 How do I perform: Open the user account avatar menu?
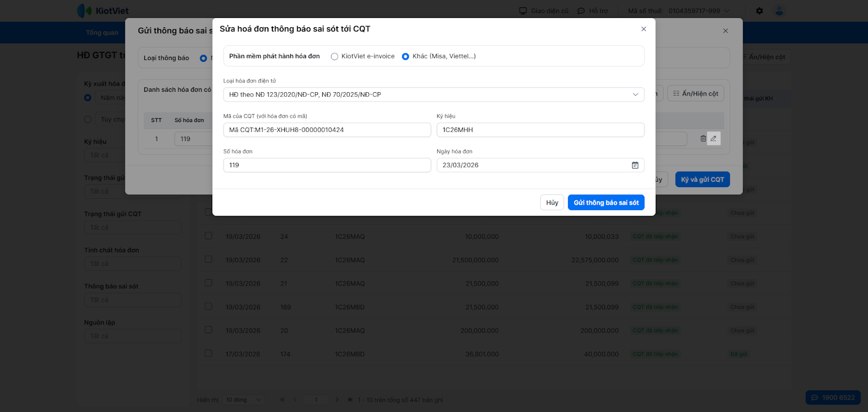point(780,11)
